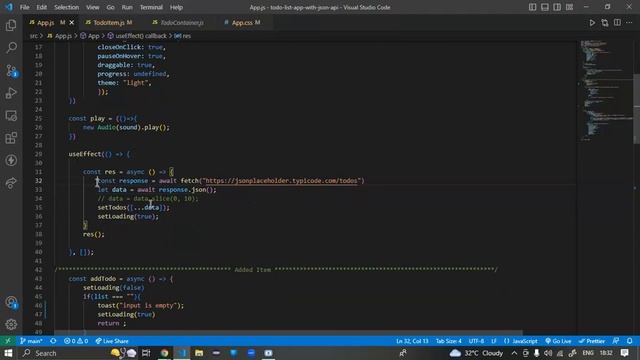Open the Search view in activity bar
The image size is (640, 360).
pyautogui.click(x=11, y=48)
